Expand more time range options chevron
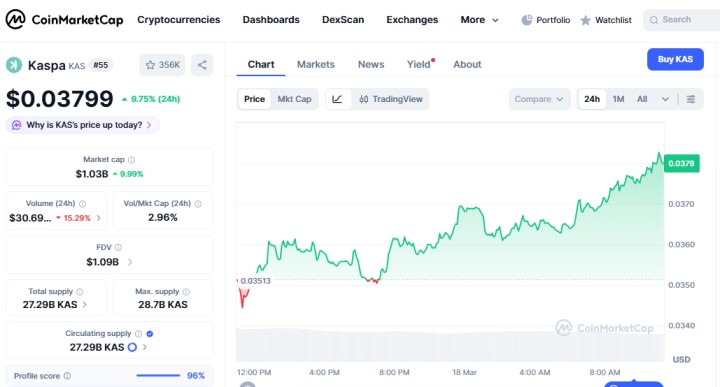 tap(665, 99)
